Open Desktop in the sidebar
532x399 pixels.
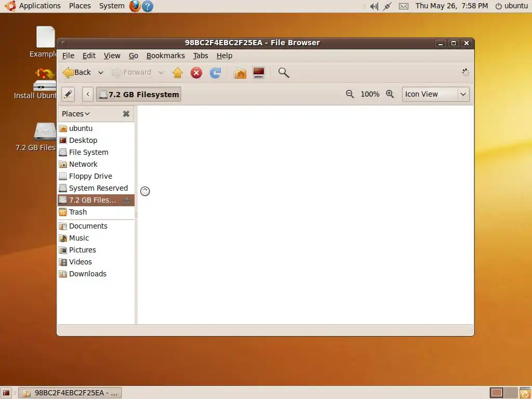(x=96, y=140)
